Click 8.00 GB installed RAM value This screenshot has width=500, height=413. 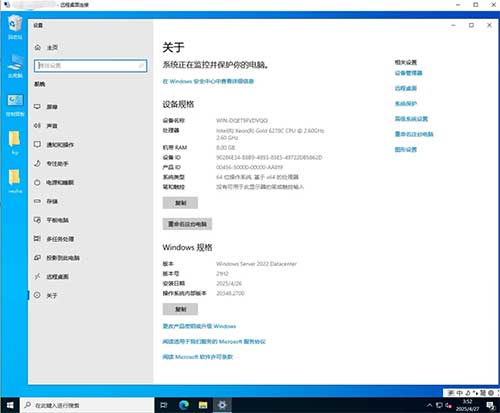tap(226, 147)
